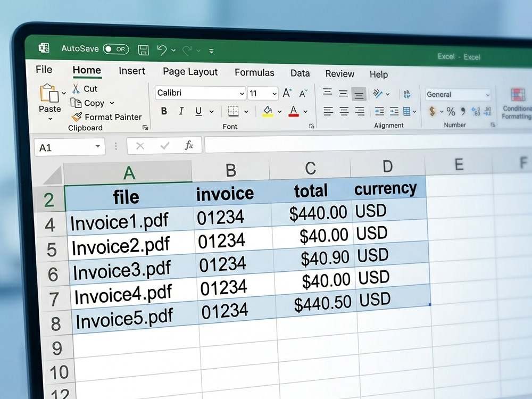Click the Comma Style icon
Screen dimensions: 532x399
pyautogui.click(x=463, y=111)
